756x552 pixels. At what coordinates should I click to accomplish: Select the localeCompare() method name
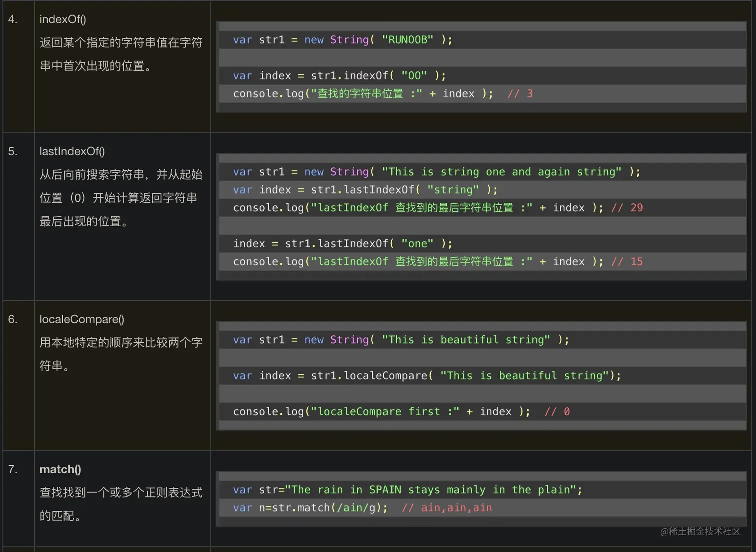[82, 319]
